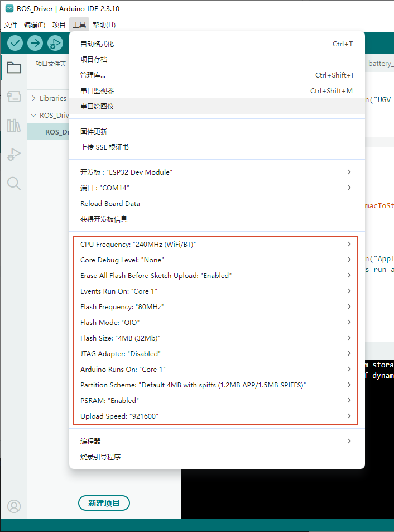Image resolution: width=394 pixels, height=532 pixels.
Task: Click the Start Debugging toolbar button
Action: (x=55, y=43)
